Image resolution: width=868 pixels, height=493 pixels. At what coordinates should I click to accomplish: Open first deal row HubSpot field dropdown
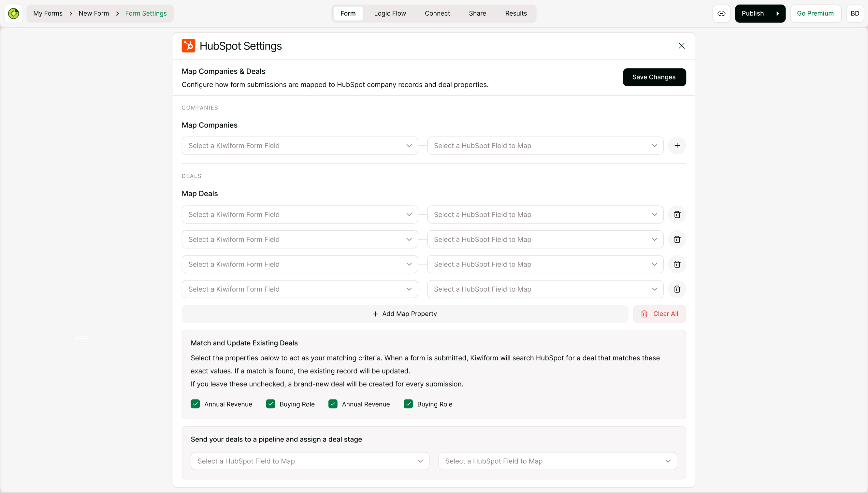[545, 214]
